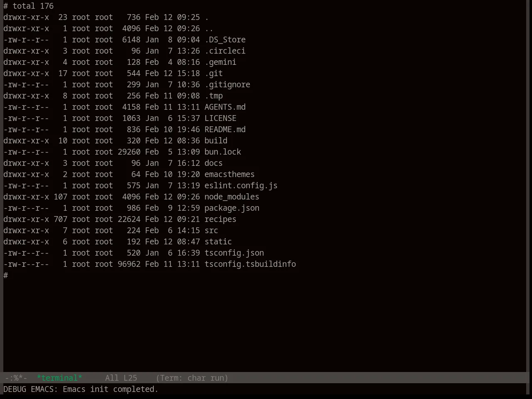Click the static directory name
Viewport: 532px width, 399px height.
click(218, 241)
